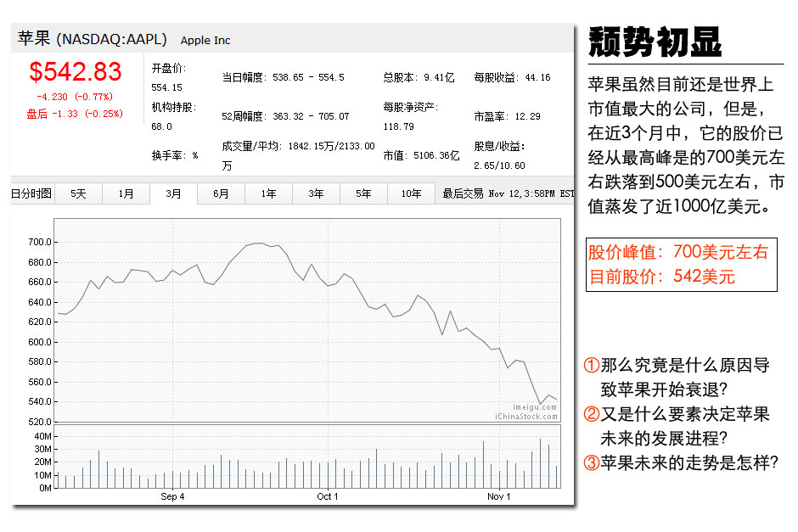Viewport: 798px width, 532px height.
Task: Click the 目前股价: 542美元 text
Action: click(662, 277)
